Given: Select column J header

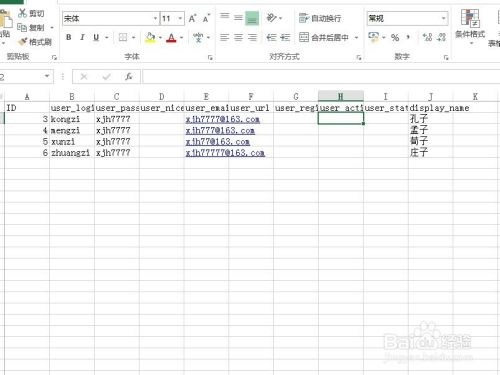Looking at the screenshot, I should 431,97.
